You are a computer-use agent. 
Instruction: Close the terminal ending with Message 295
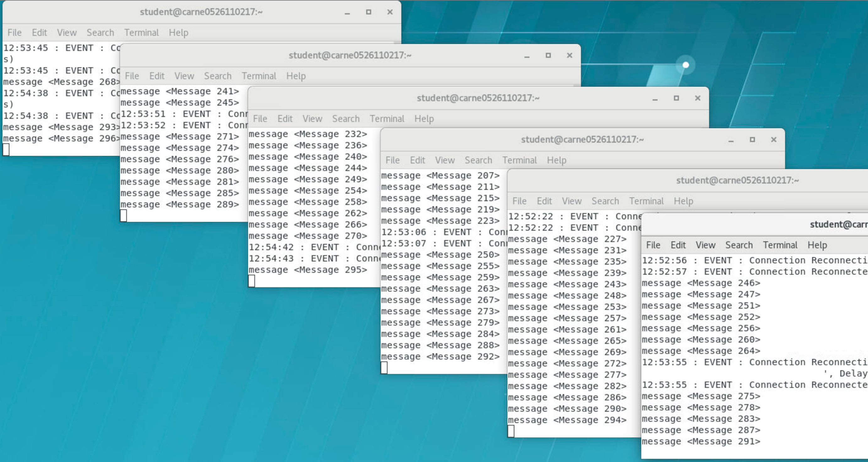(697, 98)
